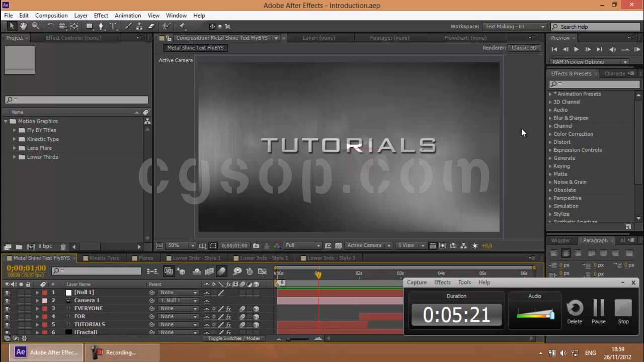Select the Clone Stamp tool
Image resolution: width=644 pixels, height=362 pixels.
[140, 26]
